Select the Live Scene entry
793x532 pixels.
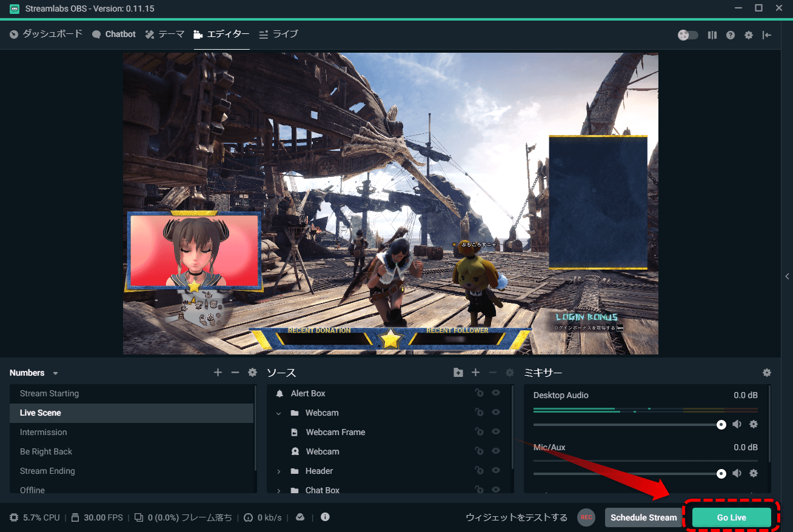132,413
